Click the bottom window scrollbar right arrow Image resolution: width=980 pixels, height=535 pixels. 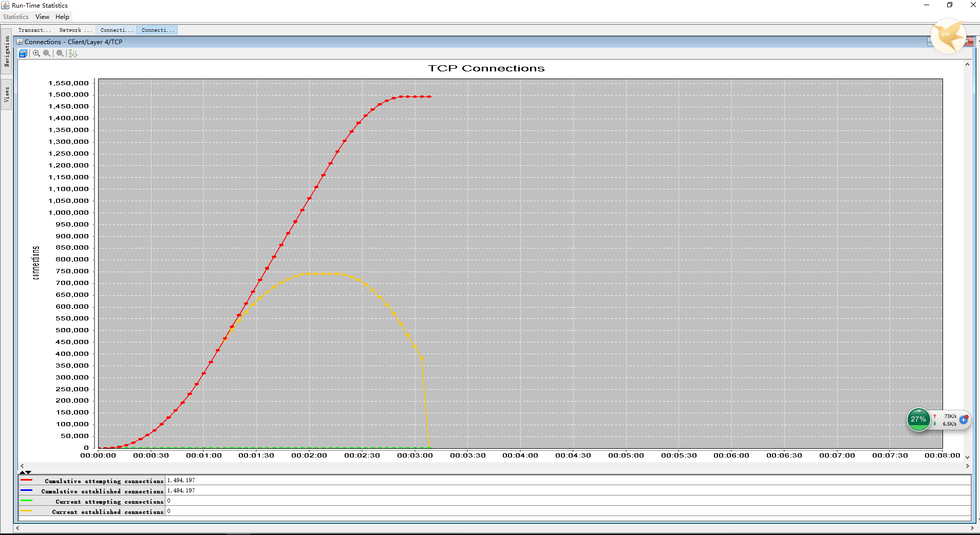tap(972, 528)
